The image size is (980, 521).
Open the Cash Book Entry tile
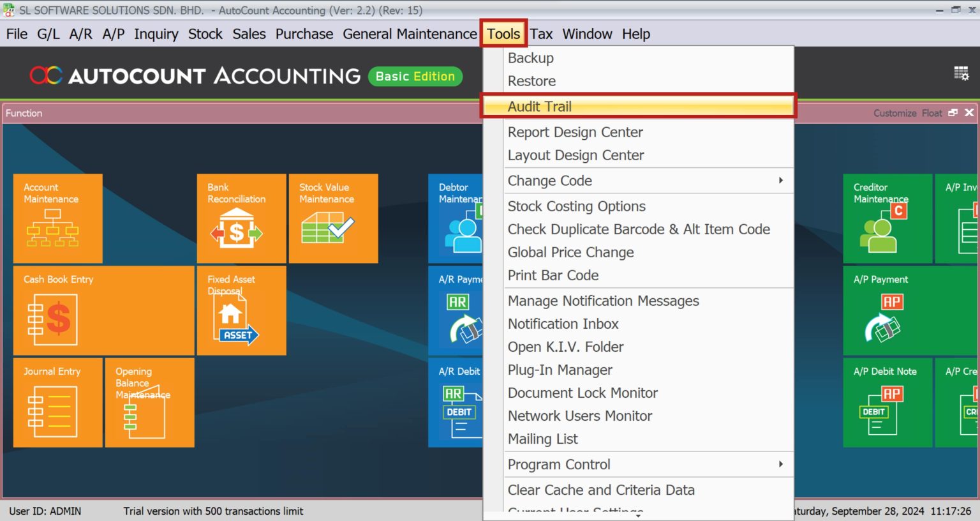coord(102,311)
